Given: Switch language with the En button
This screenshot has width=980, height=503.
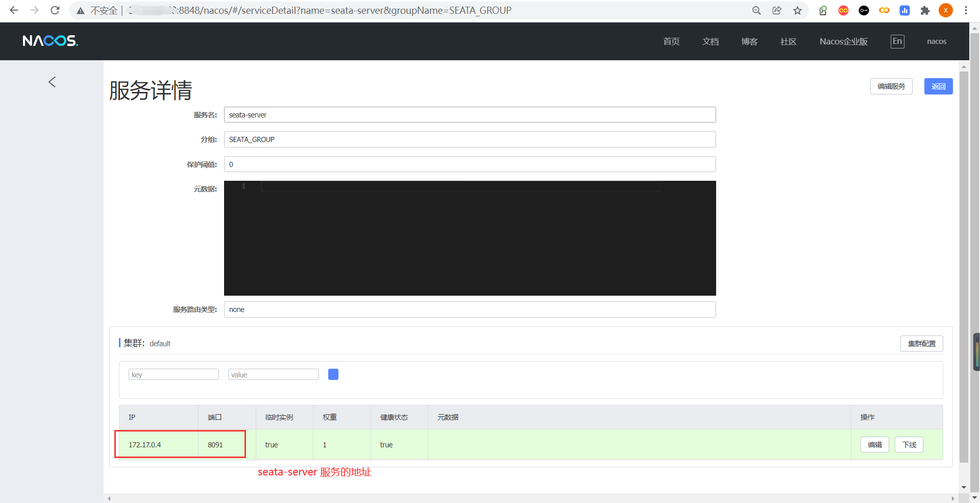Looking at the screenshot, I should (x=897, y=41).
